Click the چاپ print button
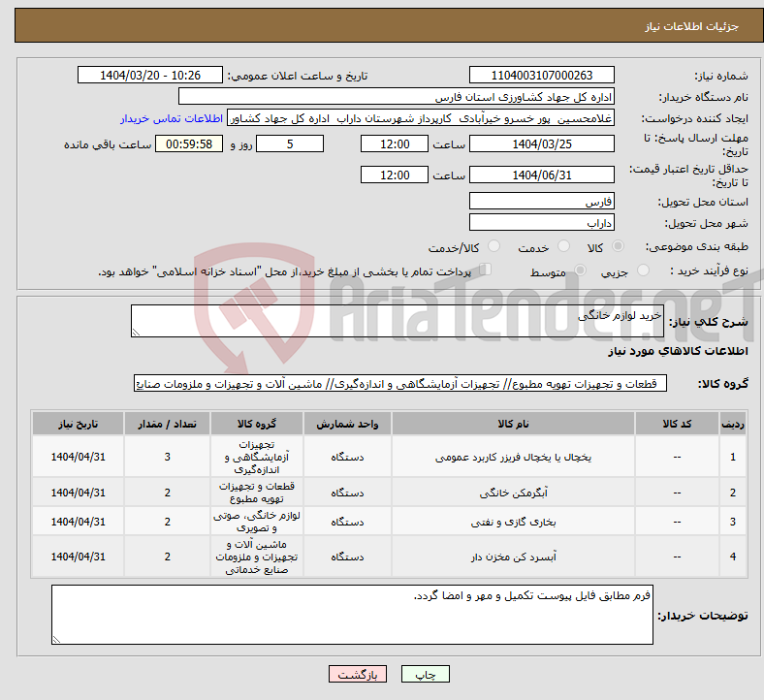The width and height of the screenshot is (764, 700). pyautogui.click(x=425, y=674)
